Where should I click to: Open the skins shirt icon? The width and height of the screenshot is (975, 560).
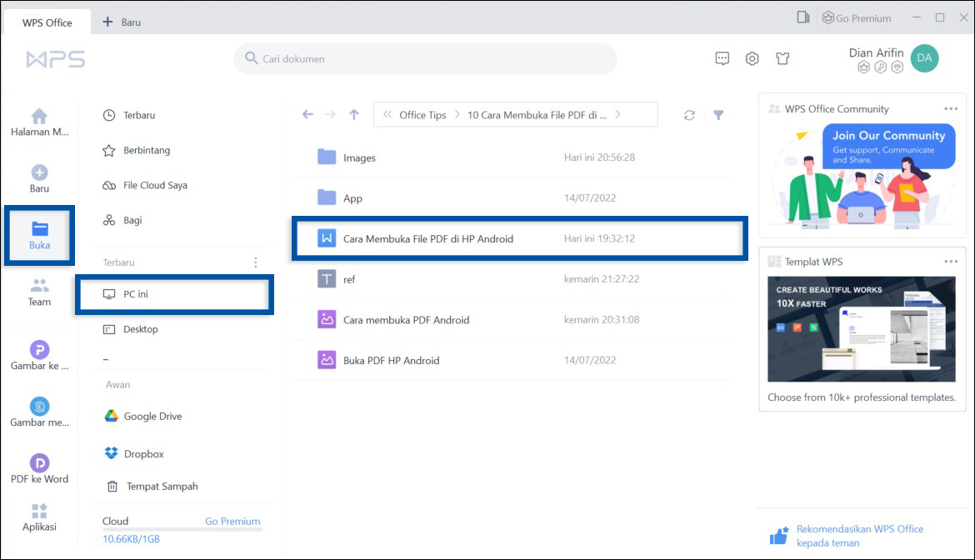[782, 58]
